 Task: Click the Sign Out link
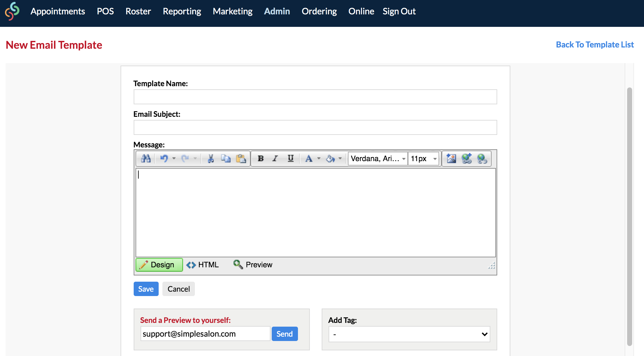click(399, 12)
